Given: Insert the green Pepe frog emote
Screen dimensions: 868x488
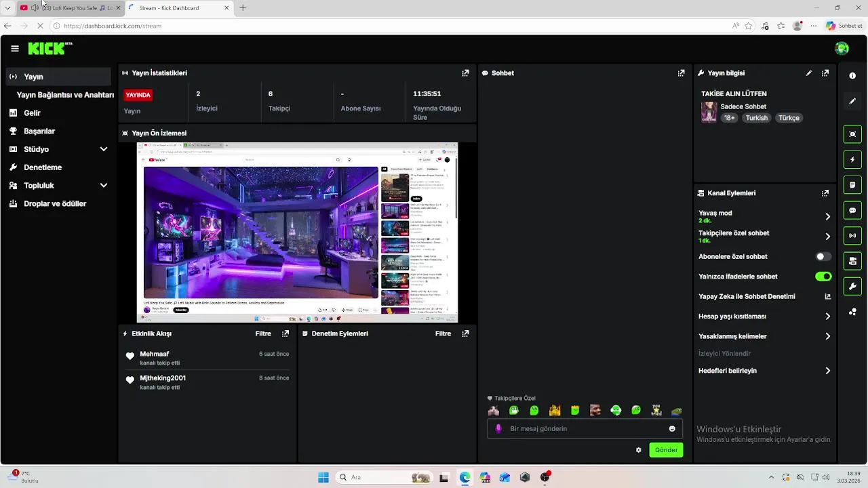Looking at the screenshot, I should (677, 411).
